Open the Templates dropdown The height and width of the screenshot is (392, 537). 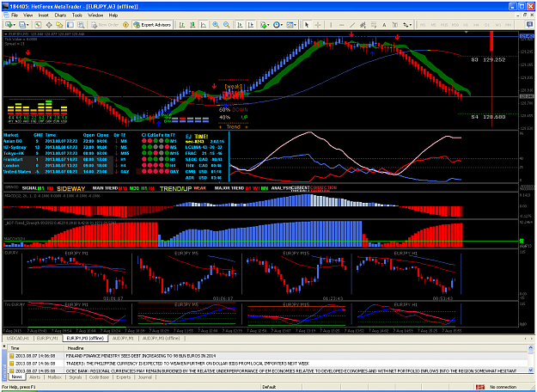click(291, 25)
